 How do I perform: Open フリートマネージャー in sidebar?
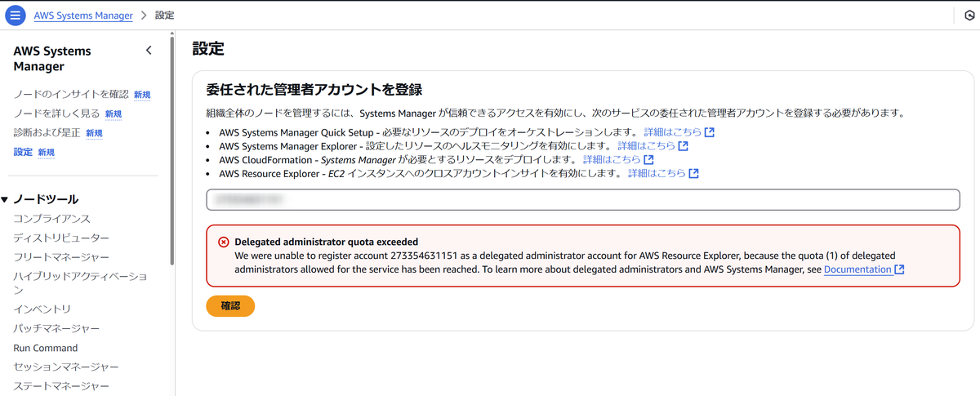(61, 257)
